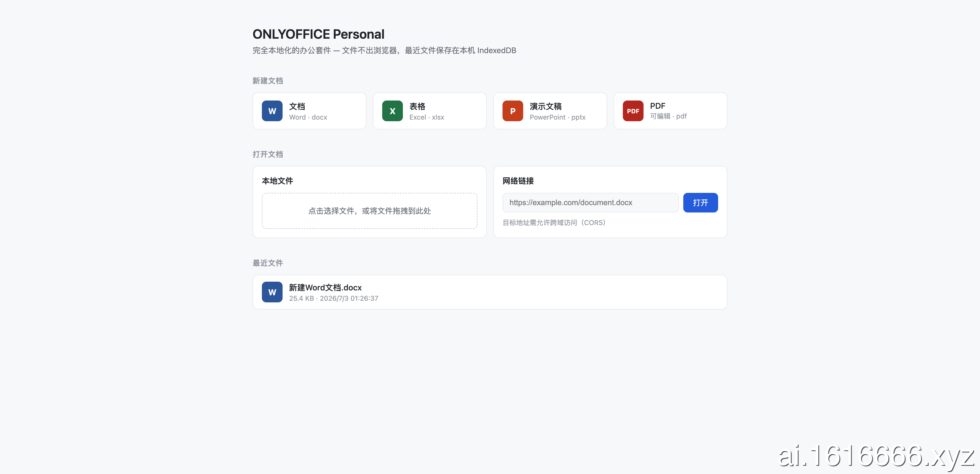980x474 pixels.
Task: Create a new editable PDF document
Action: (x=670, y=111)
